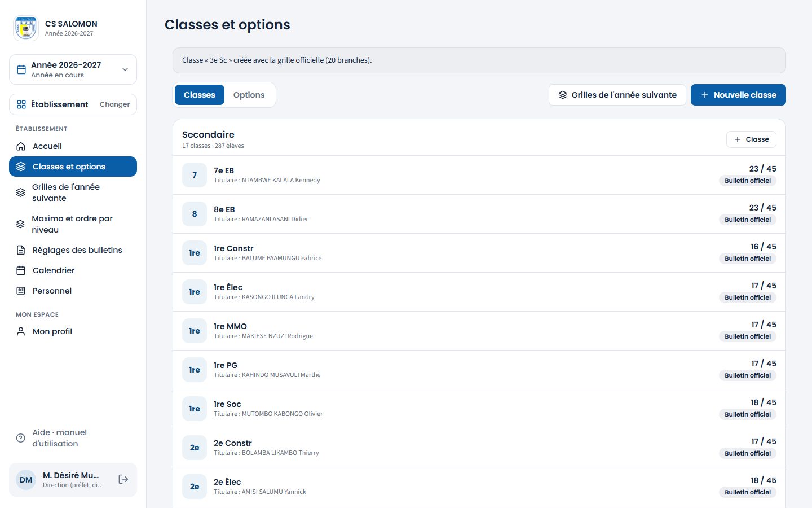Open the 1re Élec class row
The width and height of the screenshot is (812, 508).
(x=479, y=292)
